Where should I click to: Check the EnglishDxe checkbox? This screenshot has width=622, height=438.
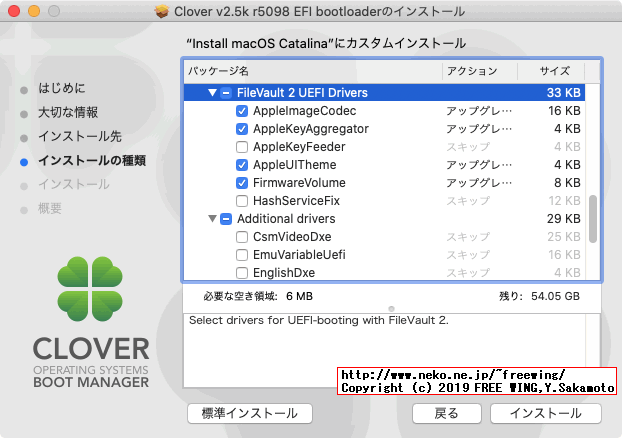(x=242, y=273)
